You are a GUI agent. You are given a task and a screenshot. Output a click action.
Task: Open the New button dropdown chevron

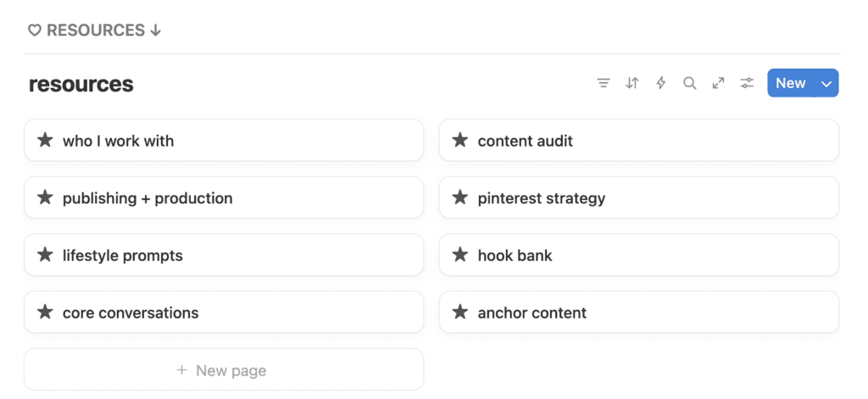(x=827, y=83)
